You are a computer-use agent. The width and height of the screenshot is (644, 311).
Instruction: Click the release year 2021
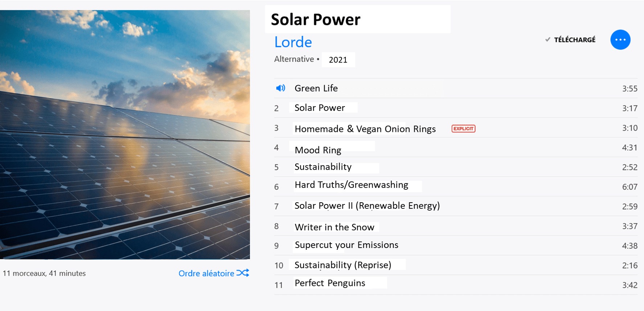coord(338,60)
